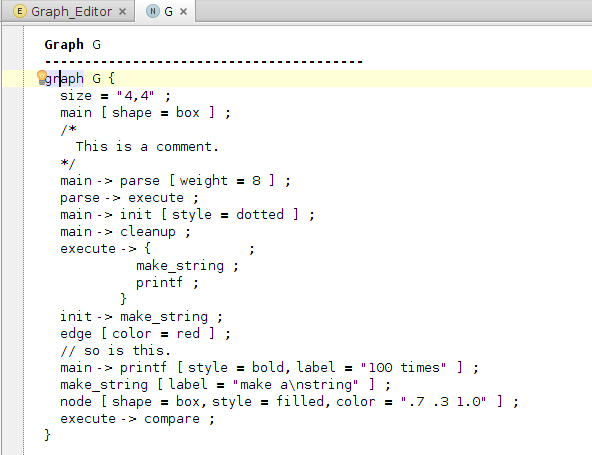Click the ".7 .3 1.0" color value
This screenshot has width=592, height=455.
pos(443,401)
